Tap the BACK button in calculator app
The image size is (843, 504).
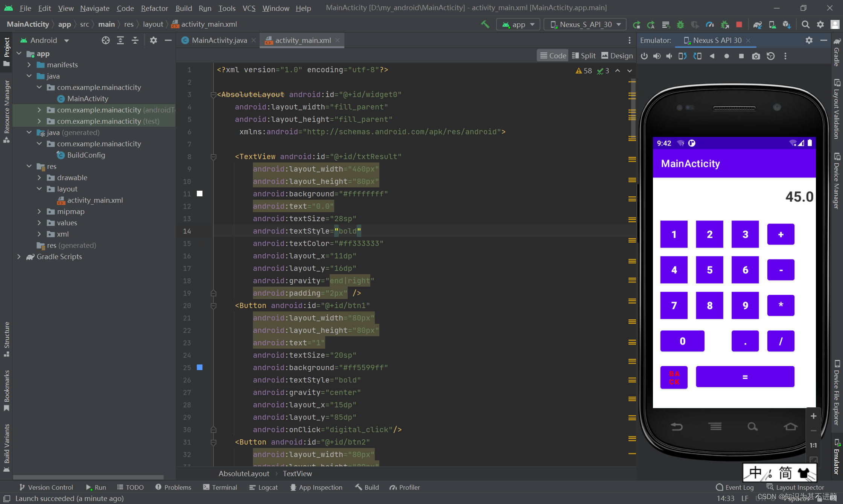click(674, 377)
